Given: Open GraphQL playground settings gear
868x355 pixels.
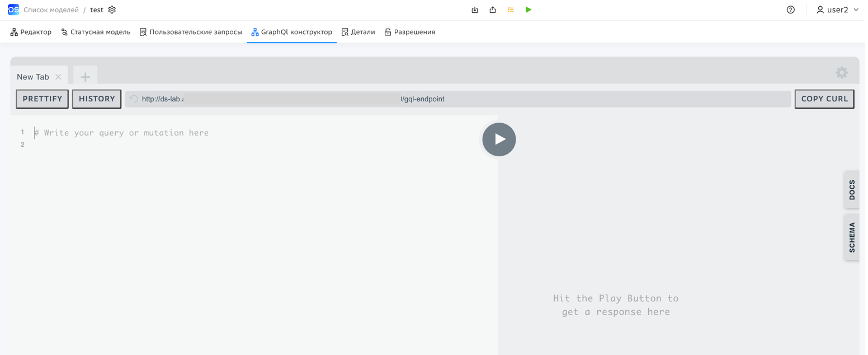Looking at the screenshot, I should click(841, 72).
